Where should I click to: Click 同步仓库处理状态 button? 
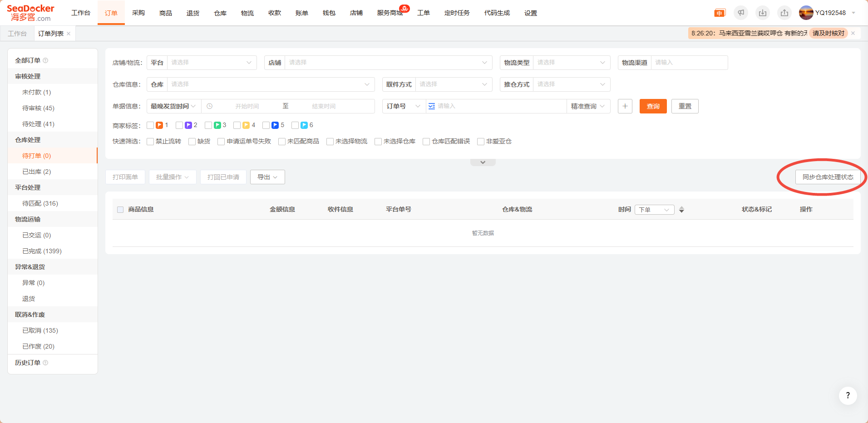[x=828, y=177]
